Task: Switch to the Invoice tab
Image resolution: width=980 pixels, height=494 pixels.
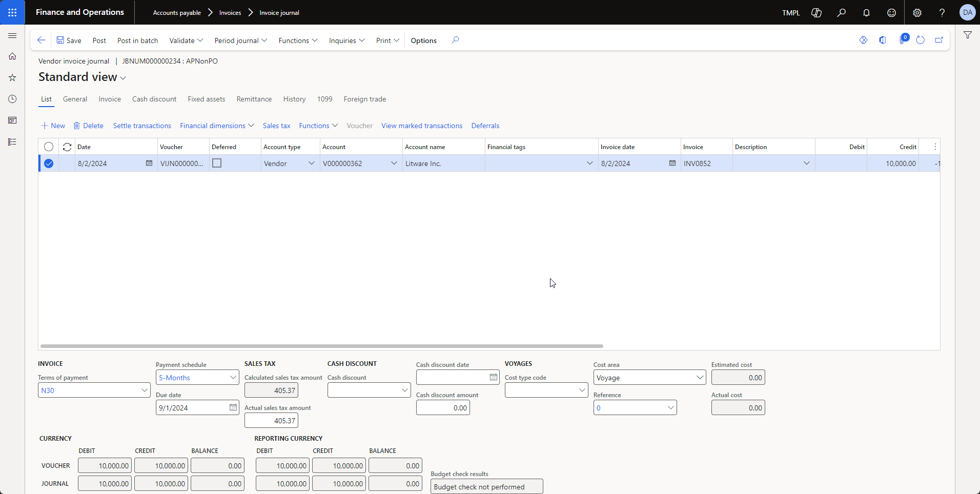Action: [110, 99]
